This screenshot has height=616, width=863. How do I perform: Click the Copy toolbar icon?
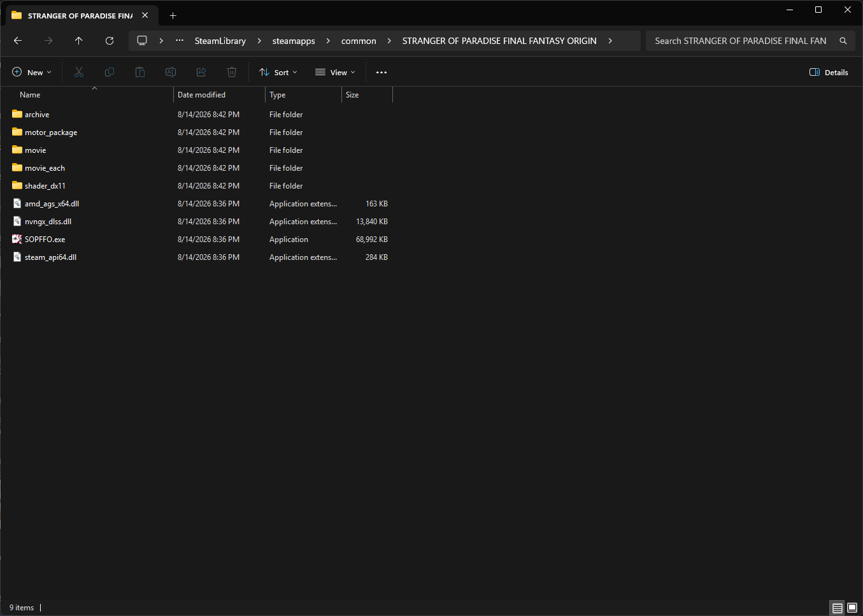(110, 73)
